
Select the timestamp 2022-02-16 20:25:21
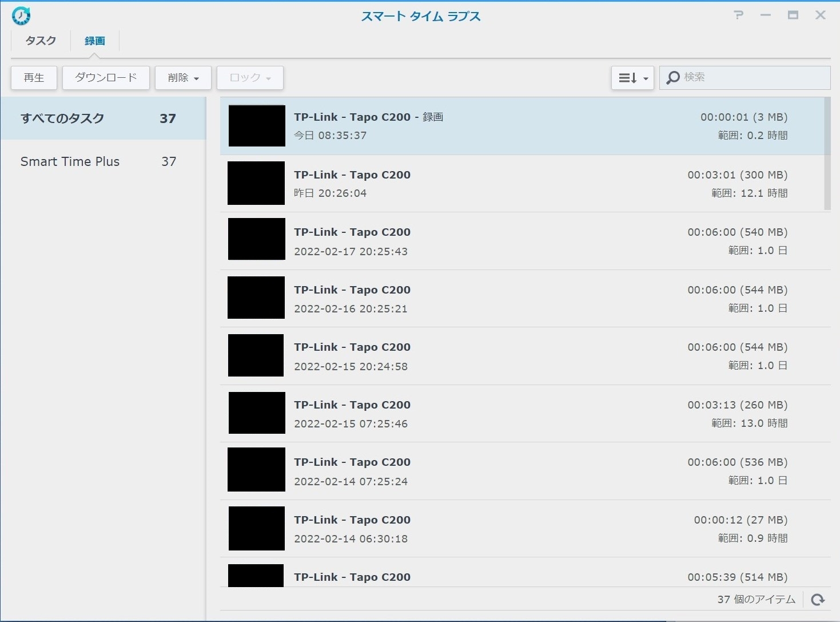(x=351, y=308)
